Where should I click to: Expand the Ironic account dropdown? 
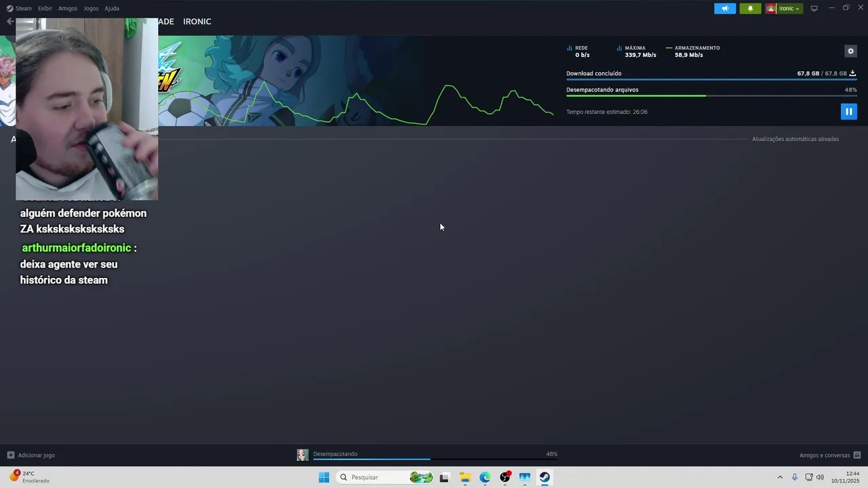tap(789, 8)
